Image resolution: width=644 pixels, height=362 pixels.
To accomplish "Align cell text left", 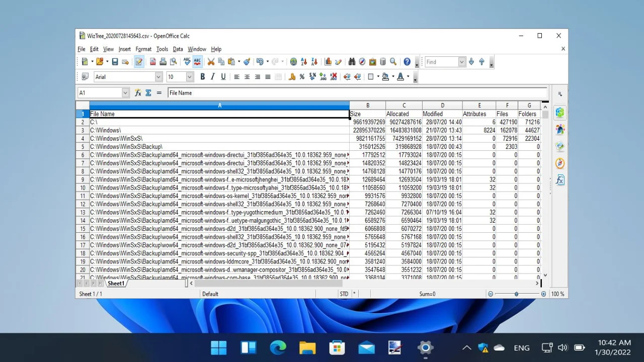I will (x=236, y=77).
